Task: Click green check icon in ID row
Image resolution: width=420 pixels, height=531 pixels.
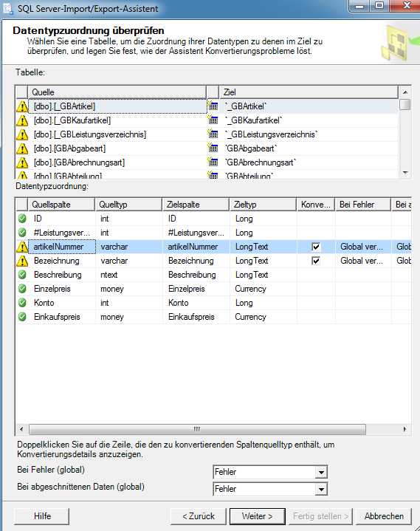Action: click(22, 219)
